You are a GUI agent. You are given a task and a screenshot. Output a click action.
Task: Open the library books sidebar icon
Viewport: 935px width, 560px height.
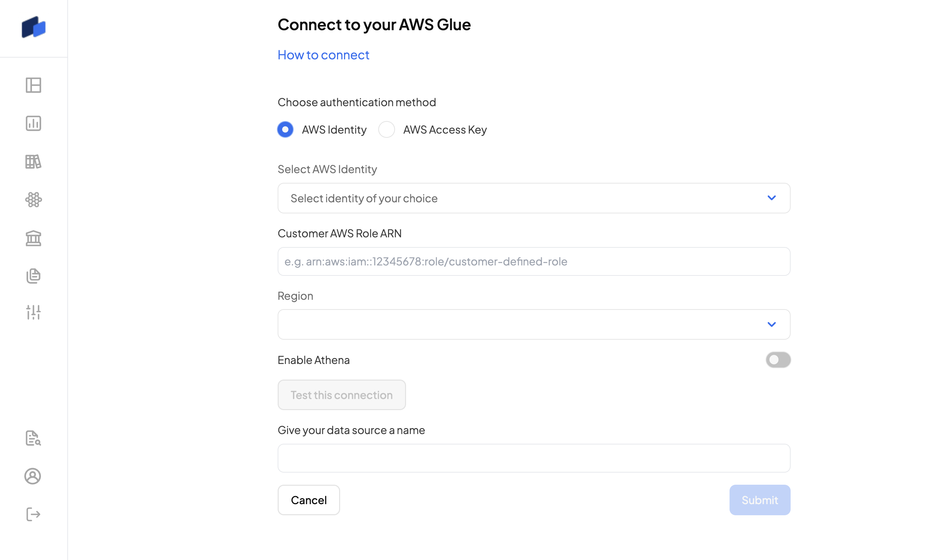coord(34,161)
